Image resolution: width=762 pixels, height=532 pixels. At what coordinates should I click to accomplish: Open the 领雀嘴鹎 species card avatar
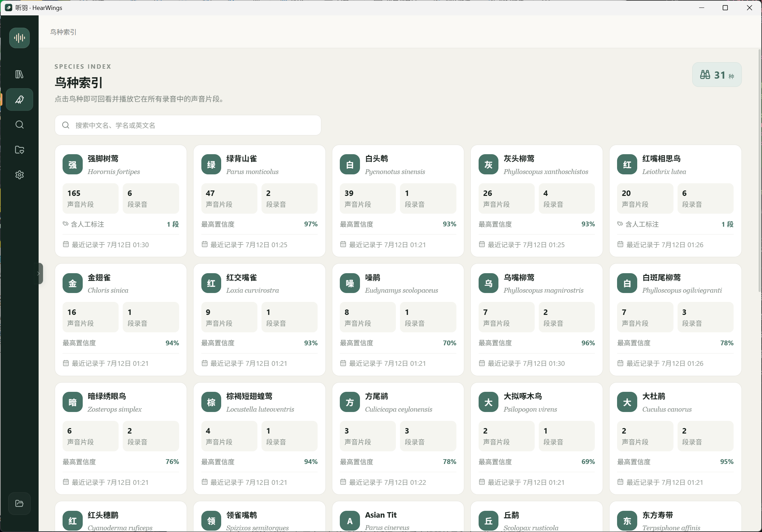[x=211, y=521]
